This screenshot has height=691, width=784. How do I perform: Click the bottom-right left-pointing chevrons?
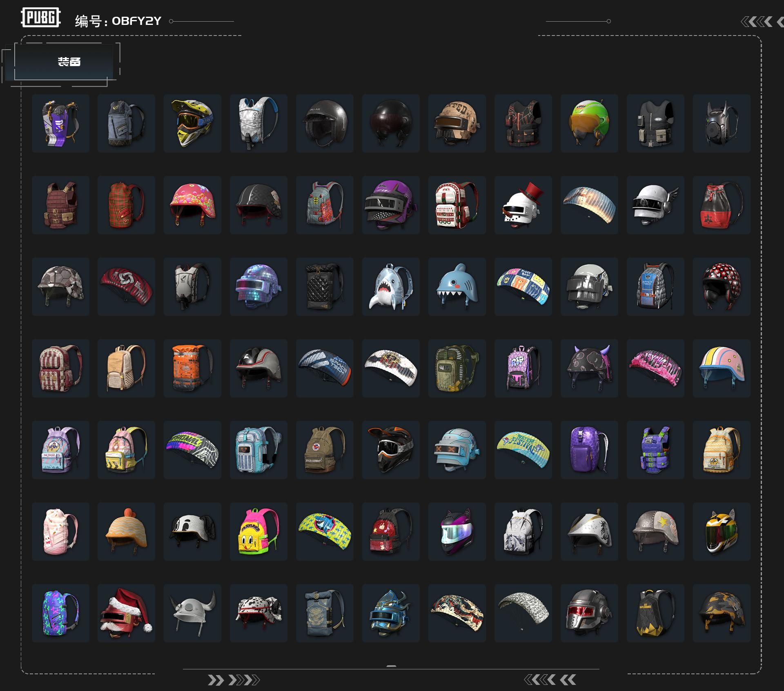click(x=550, y=680)
